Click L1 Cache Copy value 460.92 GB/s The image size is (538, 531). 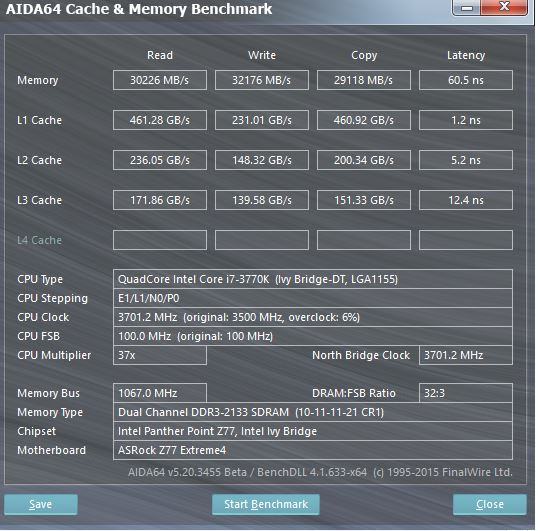point(364,120)
